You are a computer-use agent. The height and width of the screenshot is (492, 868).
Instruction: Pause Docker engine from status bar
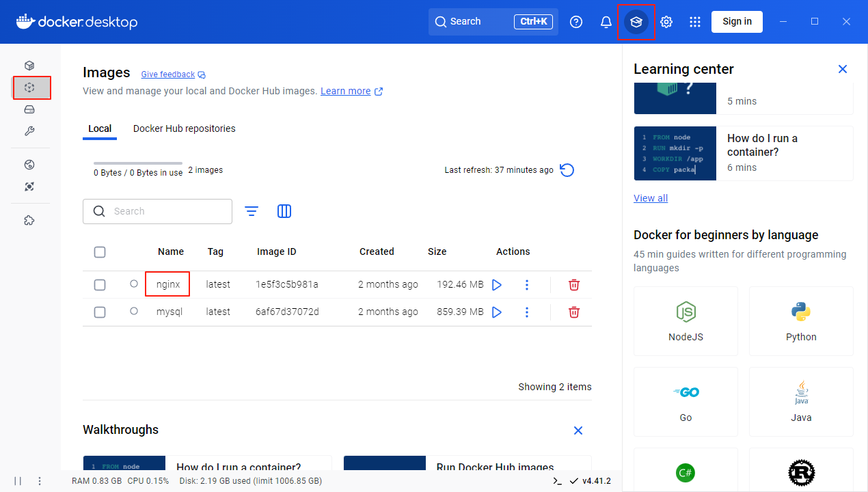(18, 481)
